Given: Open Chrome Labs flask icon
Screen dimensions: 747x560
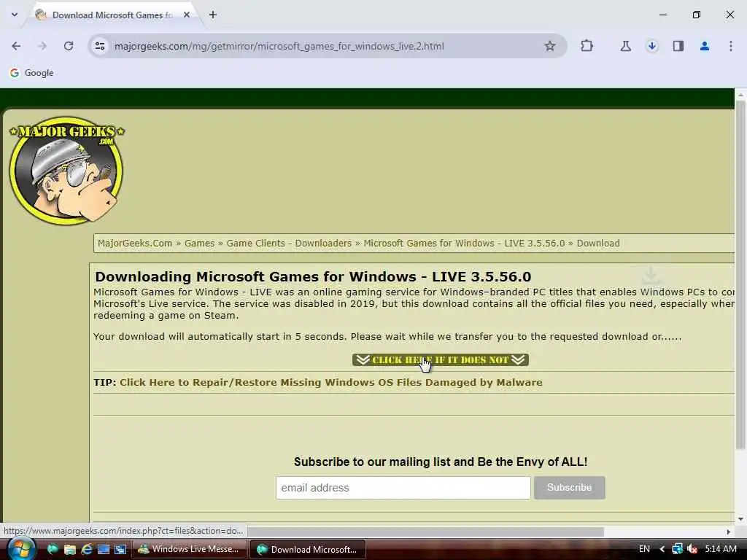Looking at the screenshot, I should pyautogui.click(x=625, y=46).
